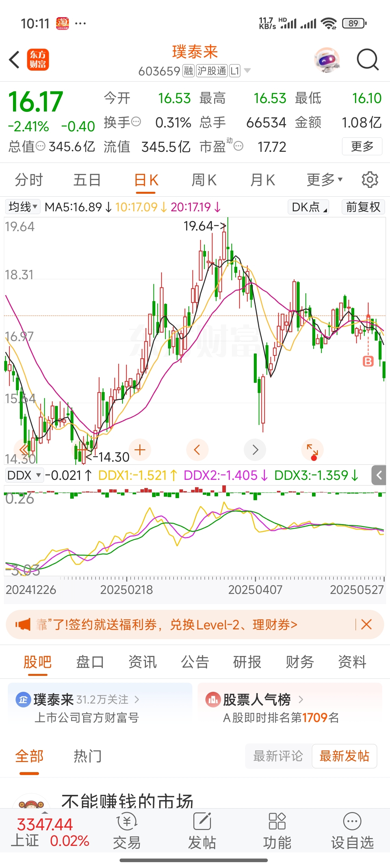Open 更多 chart period dropdown
This screenshot has width=390, height=868.
[324, 179]
